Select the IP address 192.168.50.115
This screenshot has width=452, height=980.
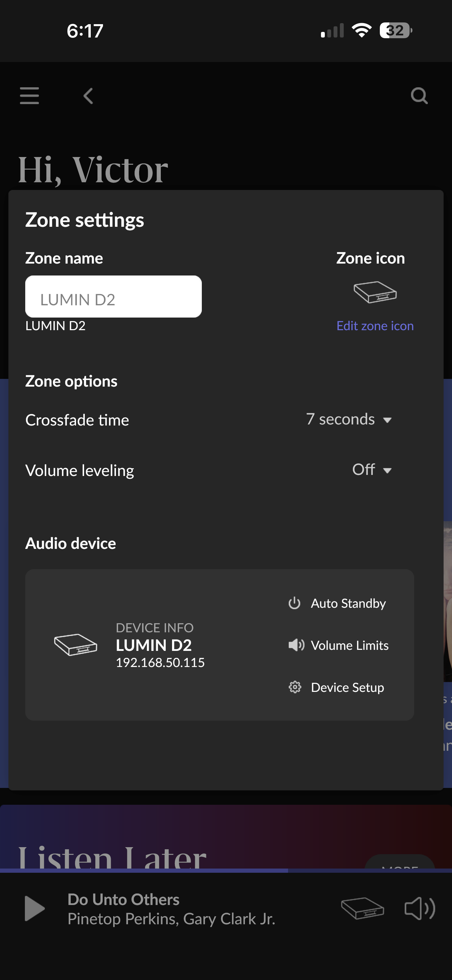click(160, 663)
